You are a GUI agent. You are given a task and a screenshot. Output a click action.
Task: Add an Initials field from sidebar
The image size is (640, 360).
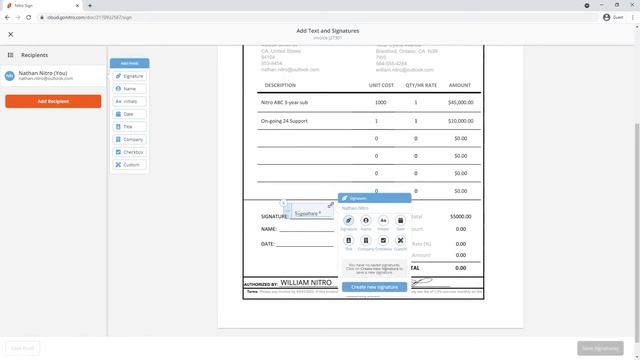point(129,101)
